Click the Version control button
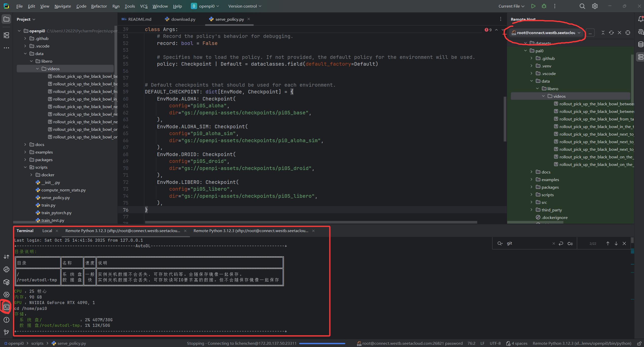 click(244, 6)
